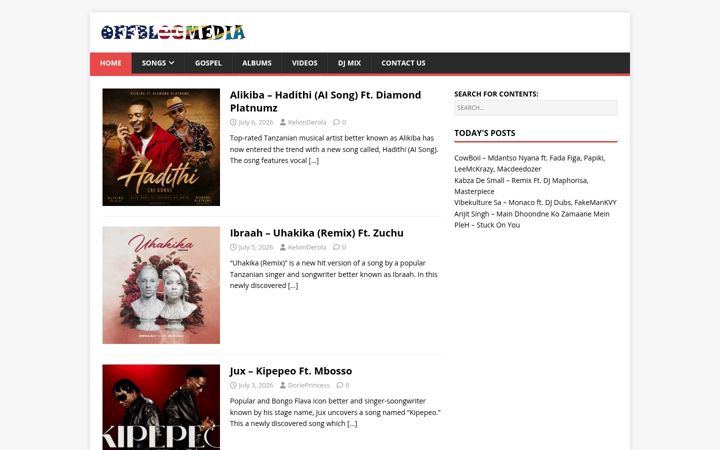Click the clock icon on Kipepeo post
This screenshot has width=720, height=450.
click(233, 385)
